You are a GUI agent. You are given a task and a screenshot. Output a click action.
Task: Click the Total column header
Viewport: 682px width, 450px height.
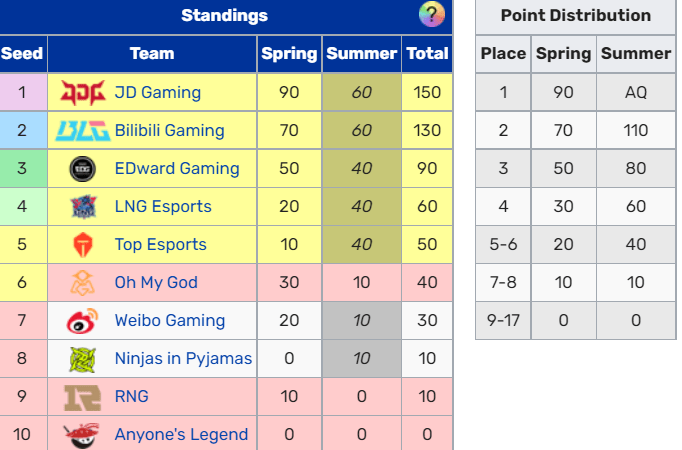[427, 54]
